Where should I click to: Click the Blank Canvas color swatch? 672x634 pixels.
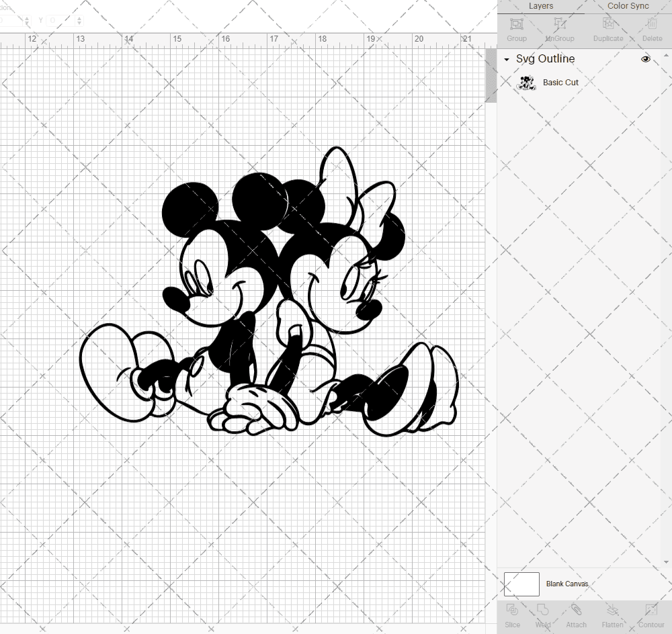521,584
